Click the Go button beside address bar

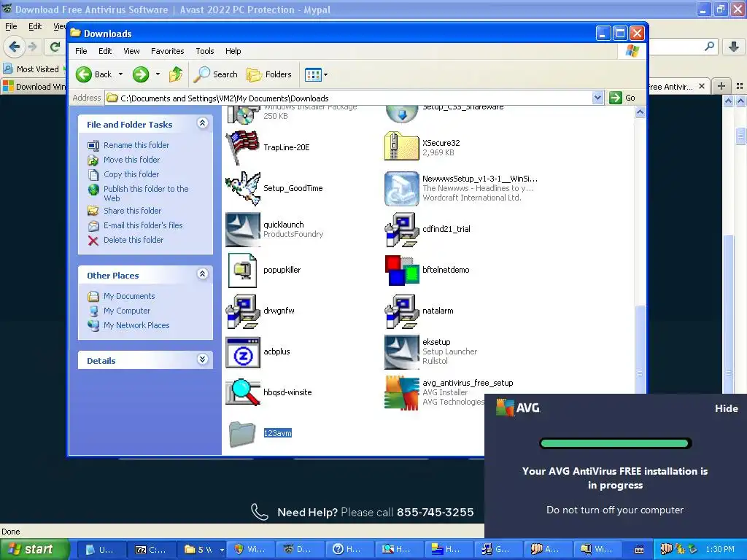[623, 98]
